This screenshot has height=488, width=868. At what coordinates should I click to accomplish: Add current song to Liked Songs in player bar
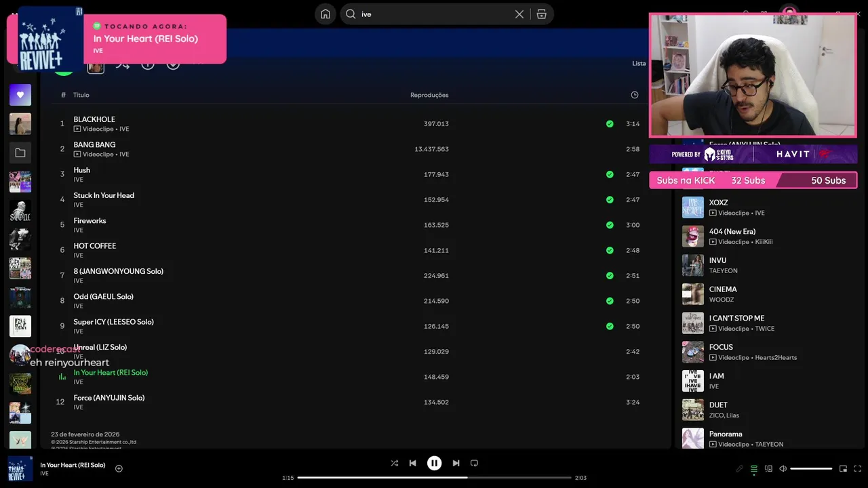pos(119,468)
